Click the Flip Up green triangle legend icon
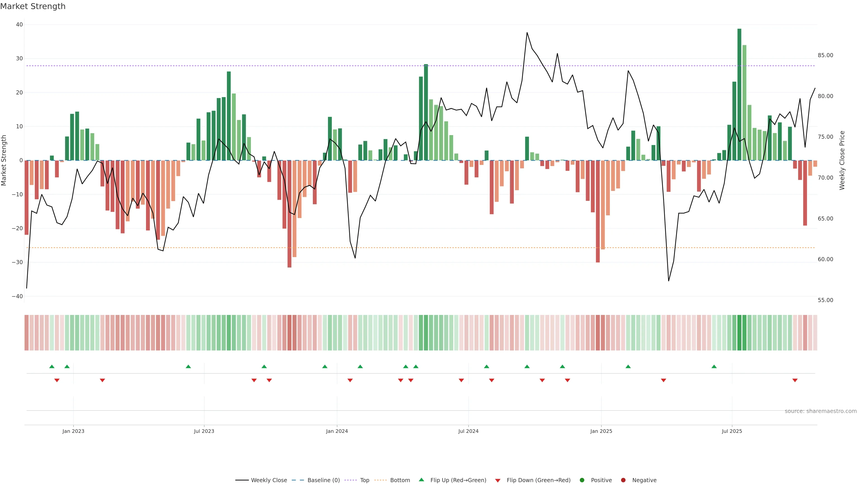 pos(421,480)
